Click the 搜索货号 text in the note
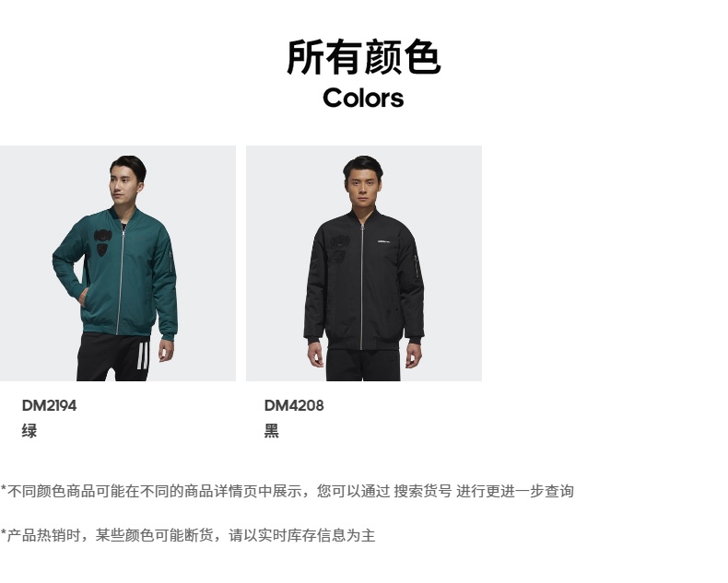The width and height of the screenshot is (728, 583). pyautogui.click(x=422, y=491)
